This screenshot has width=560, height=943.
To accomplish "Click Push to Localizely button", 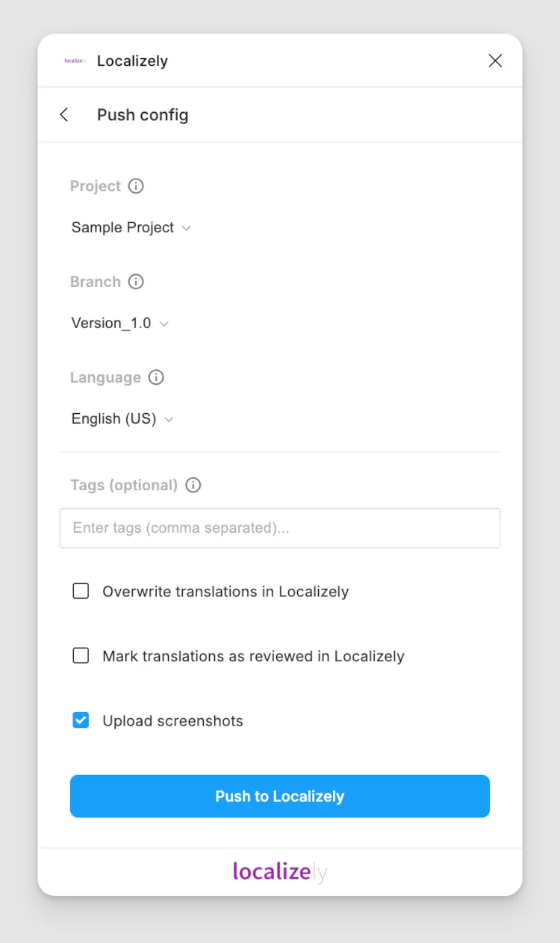I will point(280,797).
